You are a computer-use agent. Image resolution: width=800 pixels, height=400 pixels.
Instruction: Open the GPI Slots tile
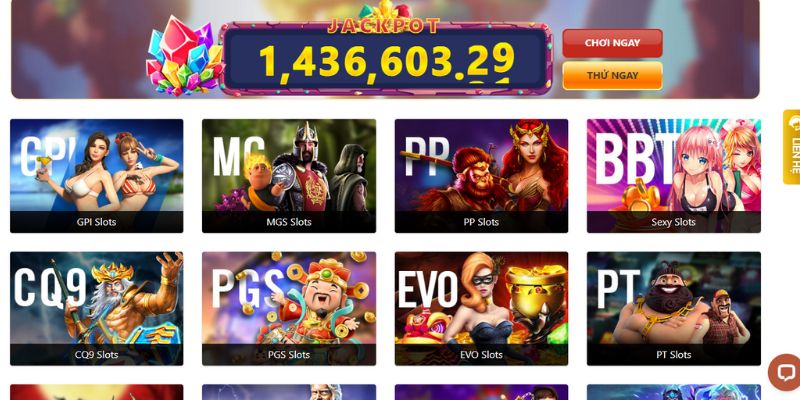[96, 176]
